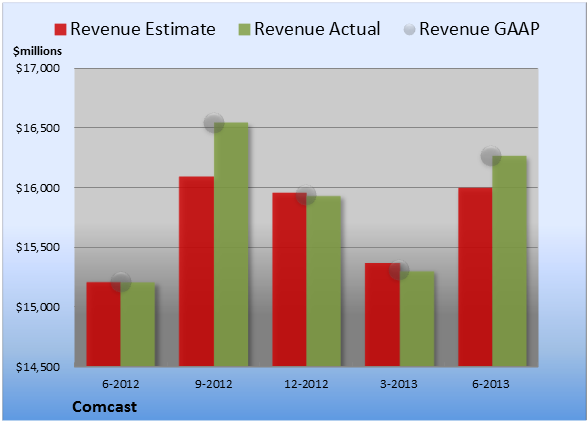Click the "9-2012" x-axis label
Screen dimensions: 588x422
tap(214, 384)
